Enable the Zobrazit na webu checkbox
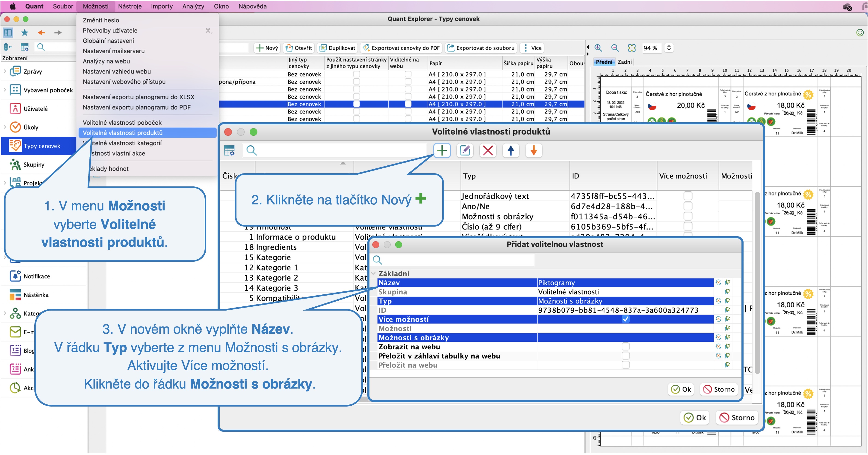 coord(625,347)
